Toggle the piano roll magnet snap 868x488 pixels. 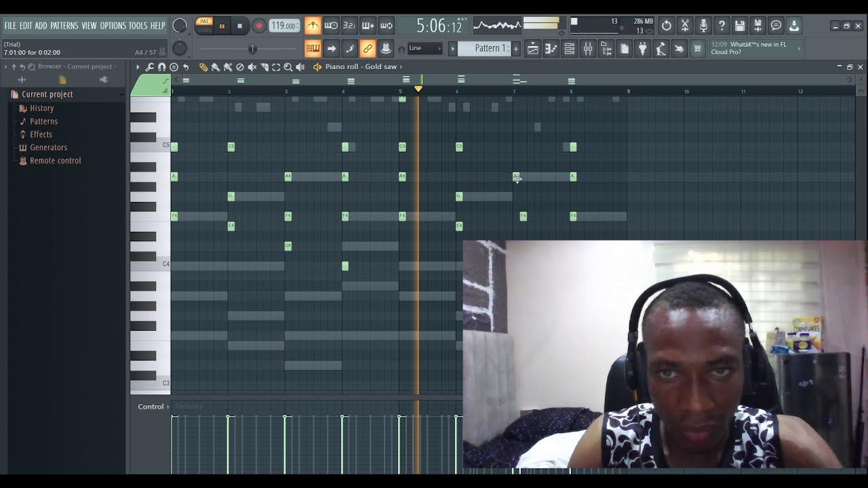[x=161, y=67]
